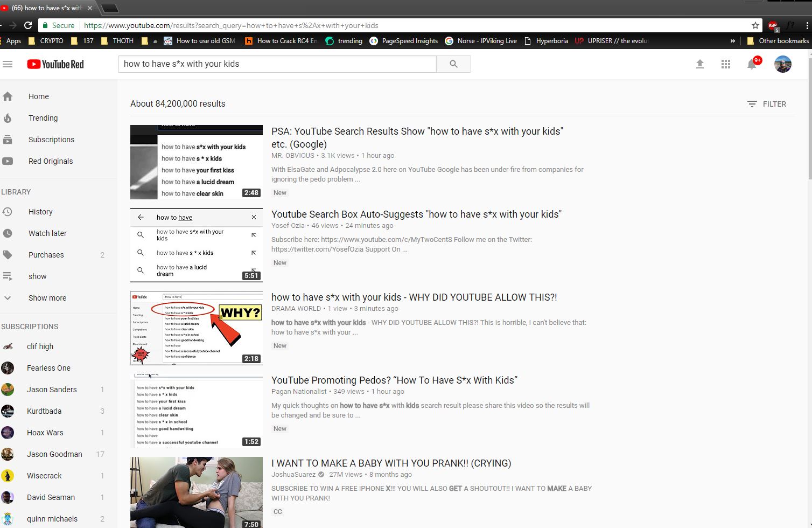The width and height of the screenshot is (812, 528).
Task: Click the Secure padlock site info
Action: 59,25
